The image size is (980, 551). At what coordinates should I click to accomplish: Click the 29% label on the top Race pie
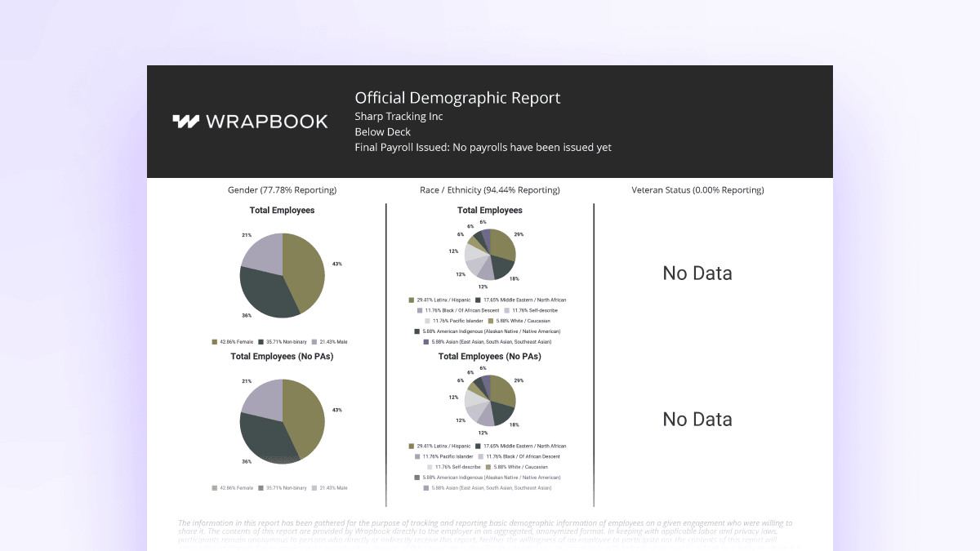519,234
